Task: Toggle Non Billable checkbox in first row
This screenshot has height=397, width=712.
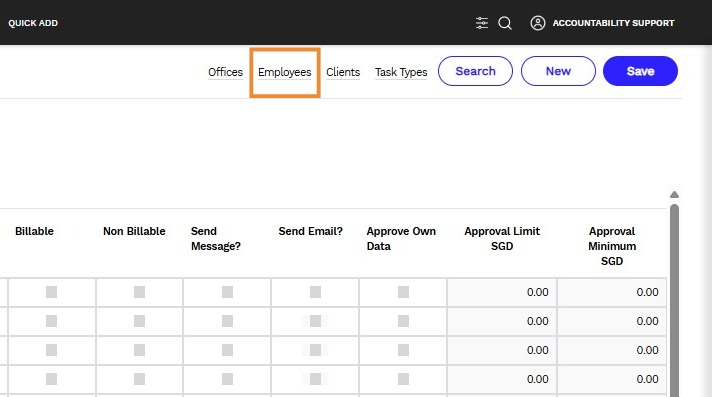Action: click(139, 292)
